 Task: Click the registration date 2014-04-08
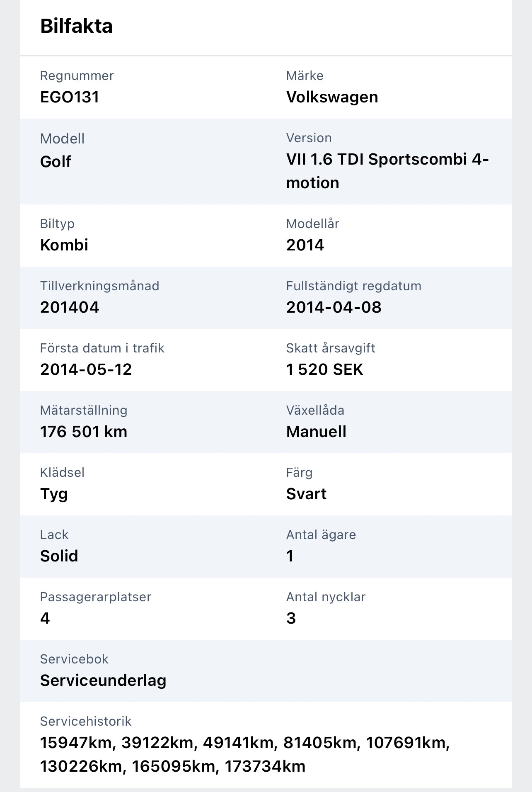pyautogui.click(x=334, y=307)
